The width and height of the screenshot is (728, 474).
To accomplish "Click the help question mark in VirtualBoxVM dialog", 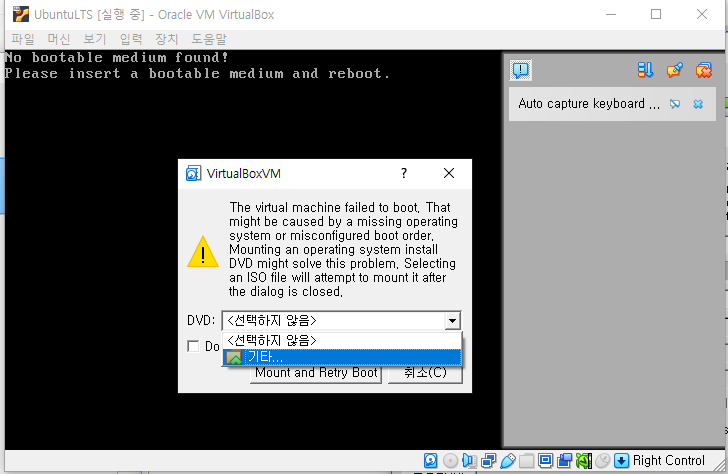I will [x=404, y=174].
